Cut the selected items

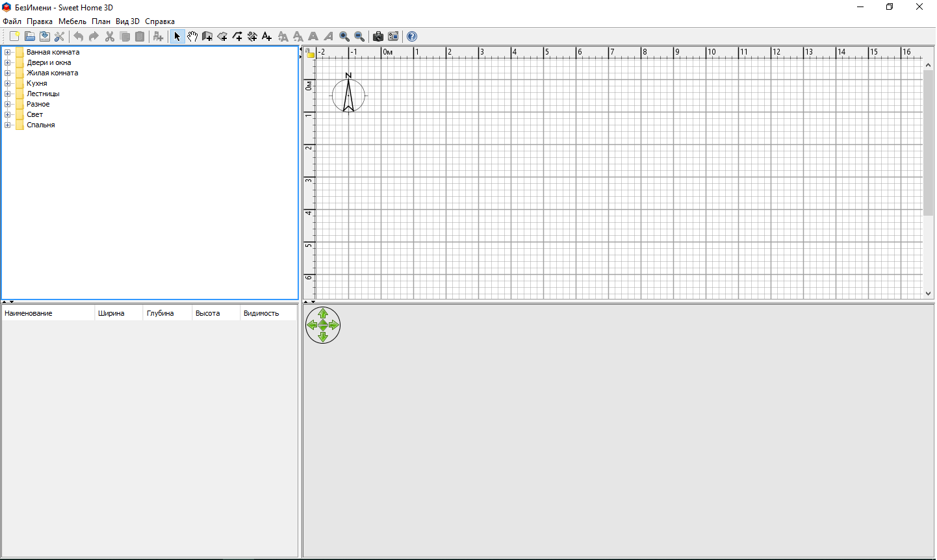[x=110, y=36]
